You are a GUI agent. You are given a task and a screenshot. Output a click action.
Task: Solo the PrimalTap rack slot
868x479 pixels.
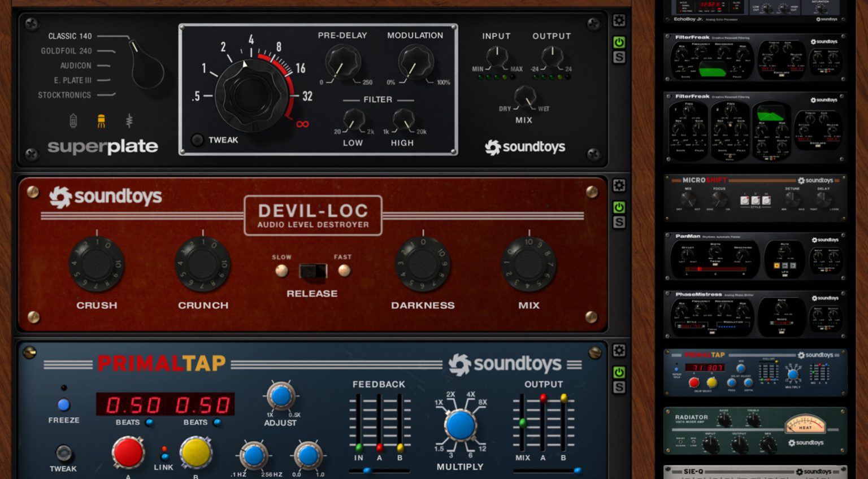(619, 387)
